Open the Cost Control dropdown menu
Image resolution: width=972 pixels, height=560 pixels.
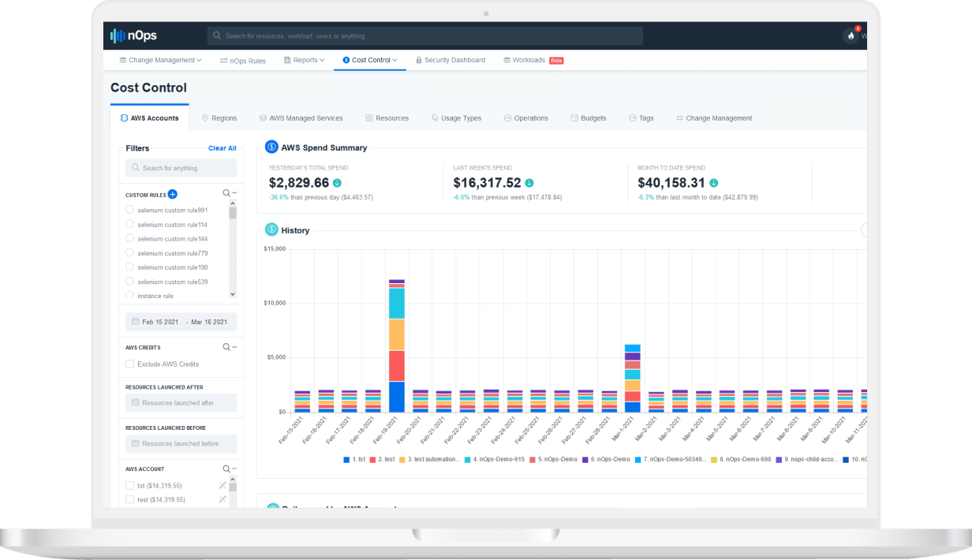click(x=369, y=60)
